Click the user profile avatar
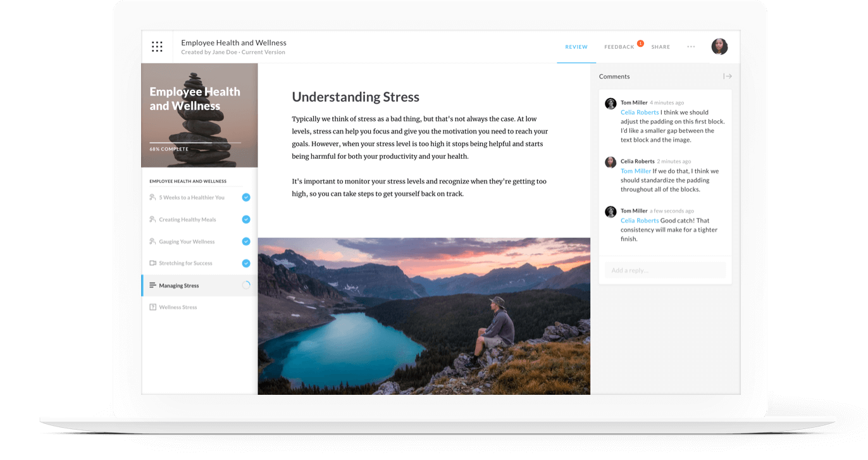Viewport: 868px width, 460px height. (x=719, y=47)
